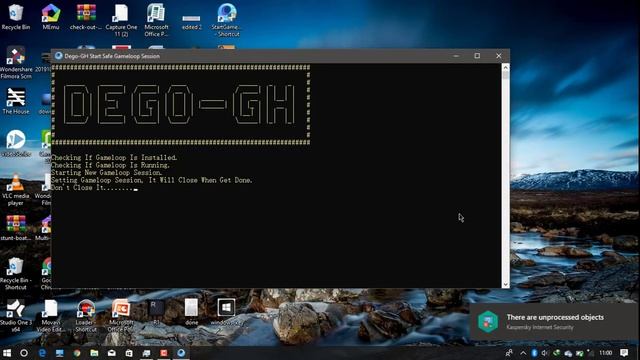
Task: Click the Kaspersky hexagon logo in notification
Action: pos(488,321)
